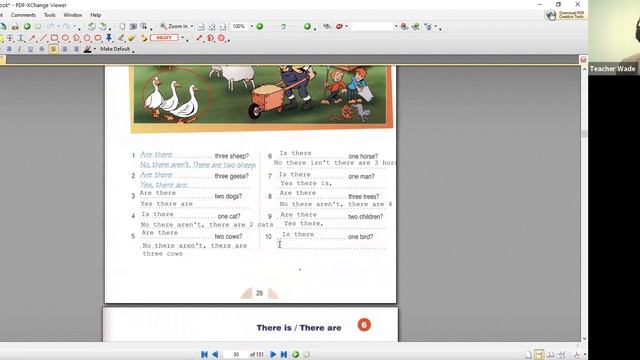Open the Help menu

[x=96, y=15]
